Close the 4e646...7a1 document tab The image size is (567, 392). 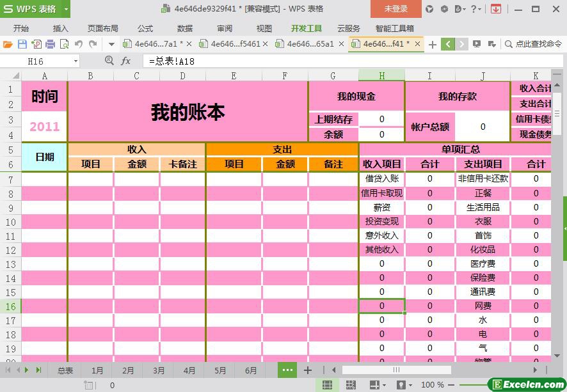[189, 44]
